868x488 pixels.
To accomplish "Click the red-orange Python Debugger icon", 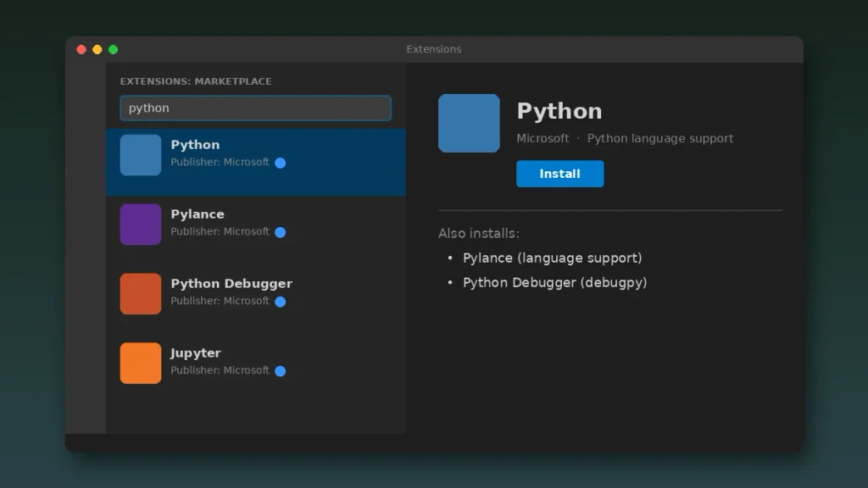I will click(x=141, y=294).
